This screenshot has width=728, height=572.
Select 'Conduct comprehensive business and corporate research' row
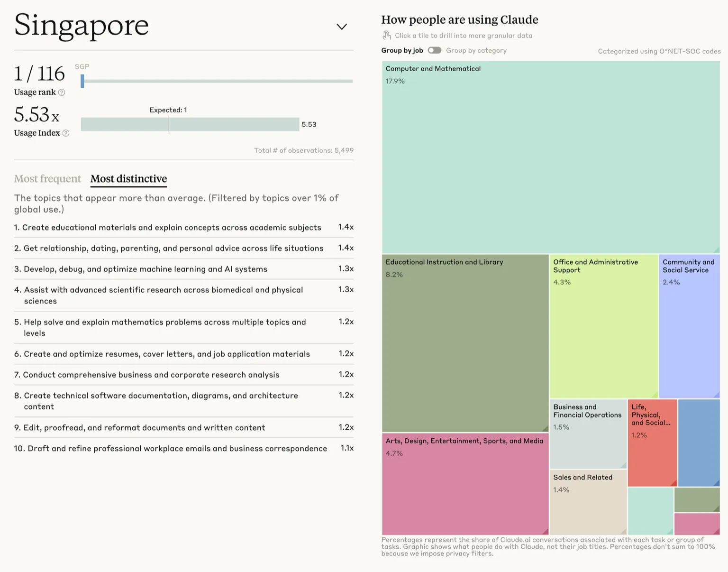(184, 375)
